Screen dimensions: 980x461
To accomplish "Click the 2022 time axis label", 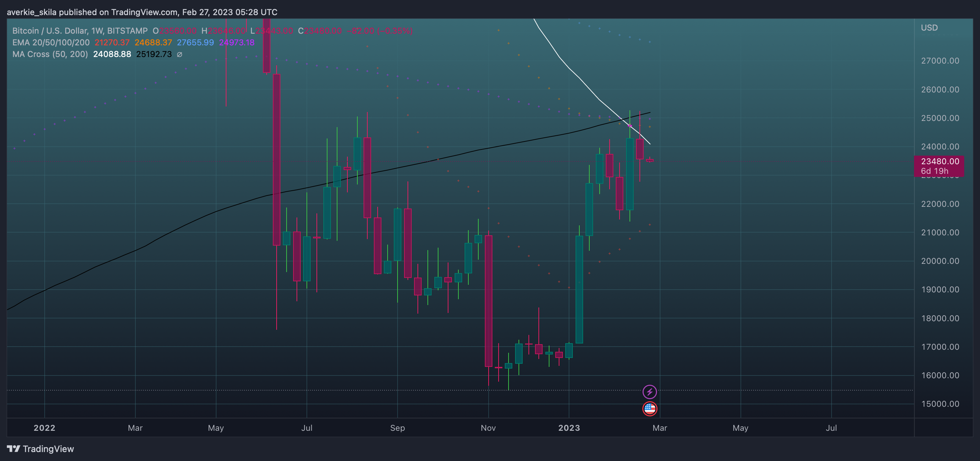I will [45, 428].
